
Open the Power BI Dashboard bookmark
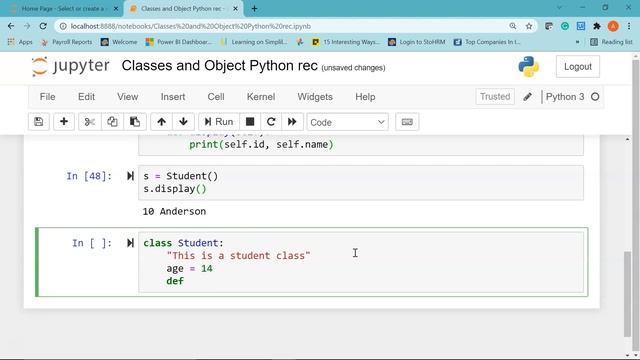pos(179,42)
